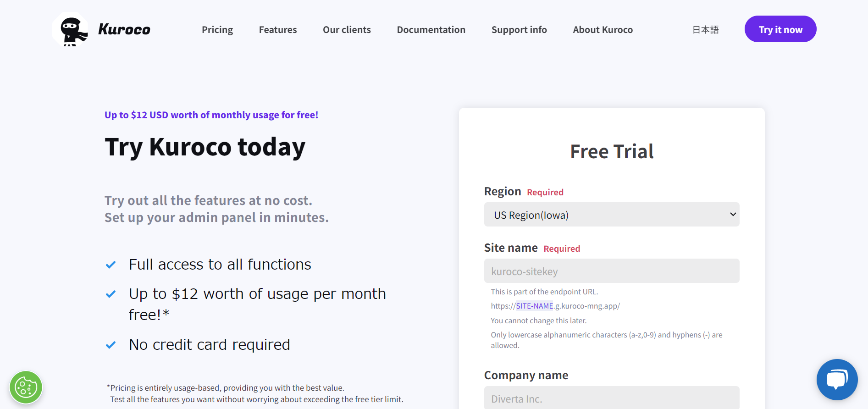
Task: Click the 'Our clients' navigation link
Action: click(x=347, y=29)
